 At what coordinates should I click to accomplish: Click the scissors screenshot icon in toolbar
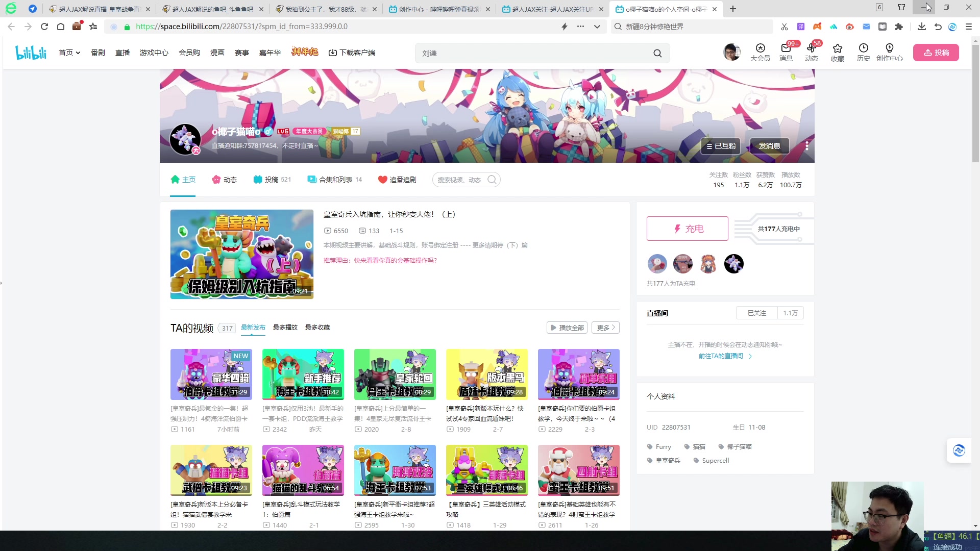[785, 27]
